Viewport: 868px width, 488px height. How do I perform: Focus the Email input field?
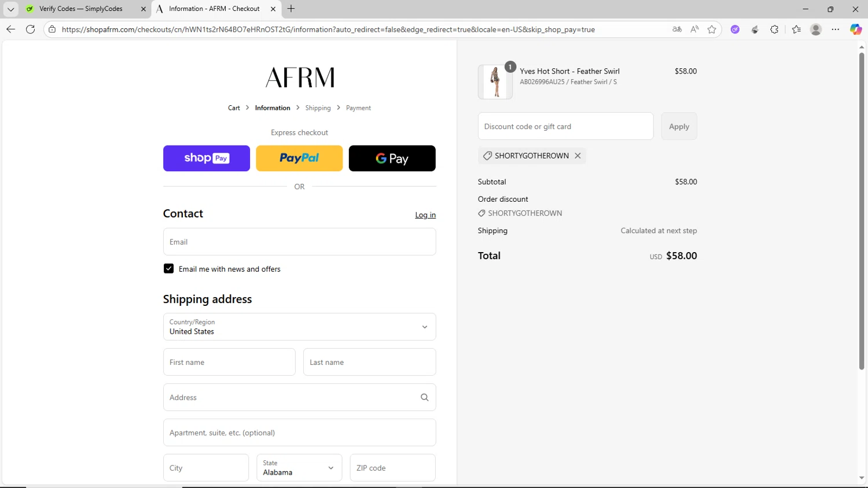[x=299, y=242]
